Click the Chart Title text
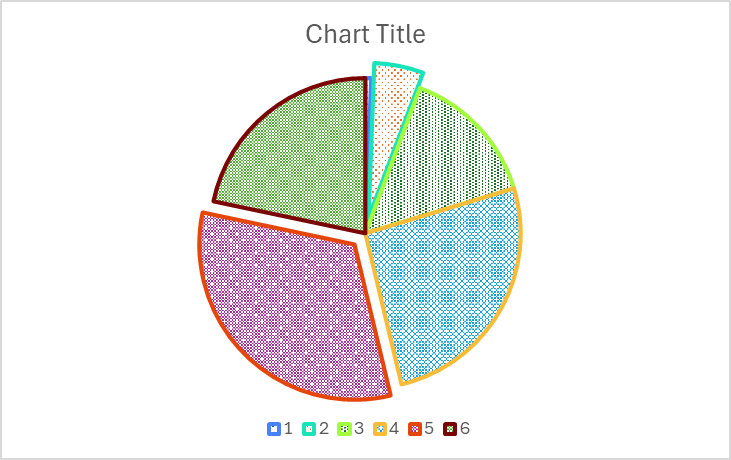This screenshot has height=460, width=731. point(365,34)
